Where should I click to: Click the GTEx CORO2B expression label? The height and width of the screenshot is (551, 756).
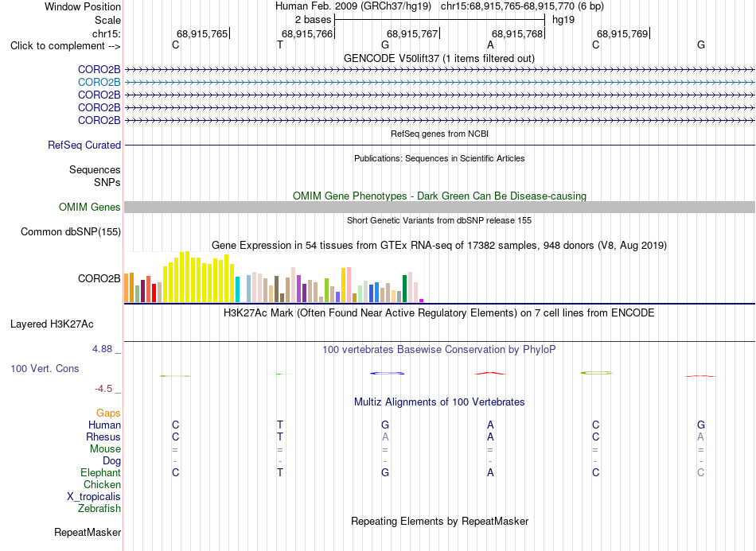coord(99,279)
